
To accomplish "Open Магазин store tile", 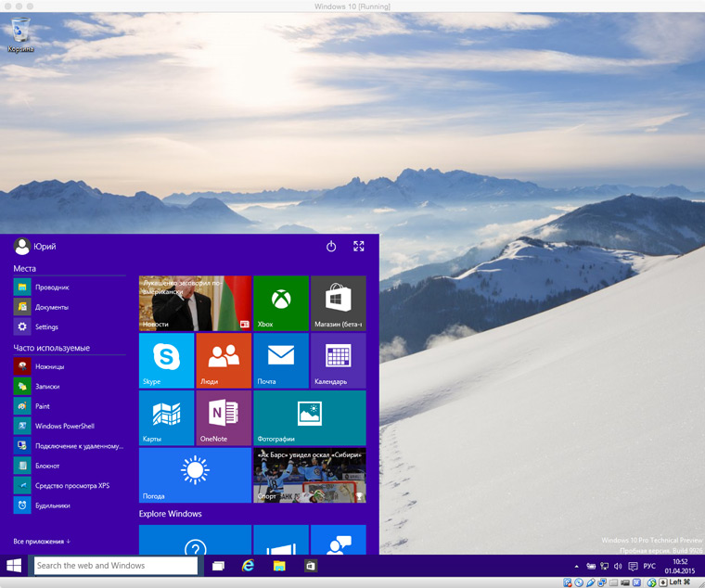I will [x=338, y=303].
